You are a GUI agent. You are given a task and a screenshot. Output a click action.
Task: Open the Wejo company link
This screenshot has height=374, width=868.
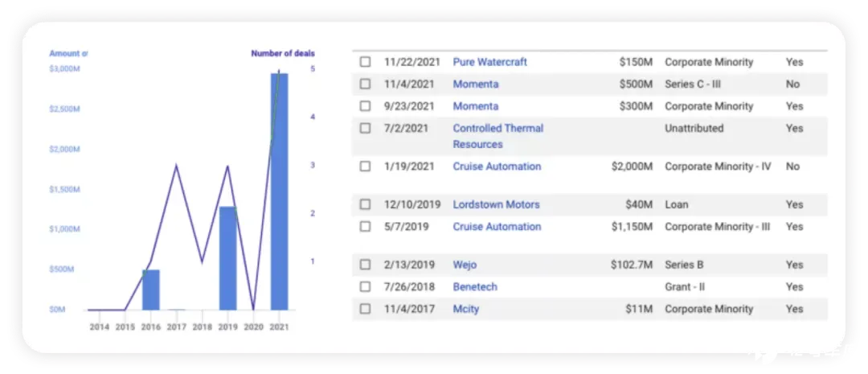465,265
